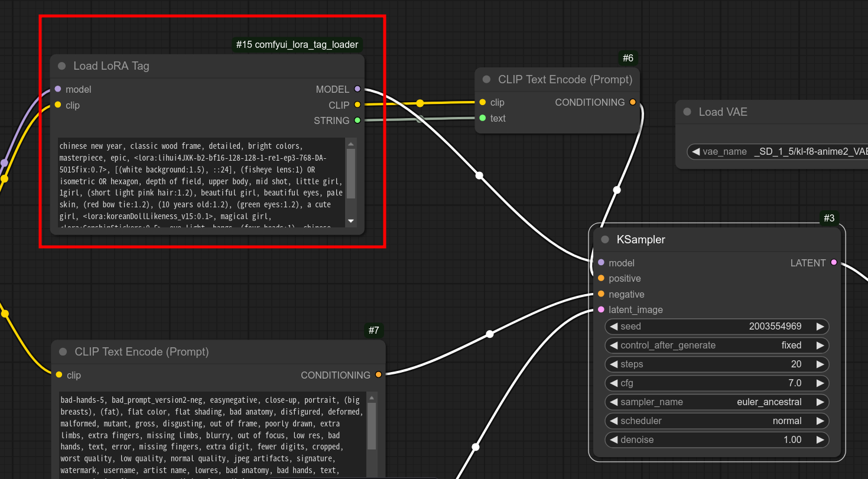Image resolution: width=868 pixels, height=479 pixels.
Task: Open the control_after_generate dropdown showing fixed
Action: (717, 346)
